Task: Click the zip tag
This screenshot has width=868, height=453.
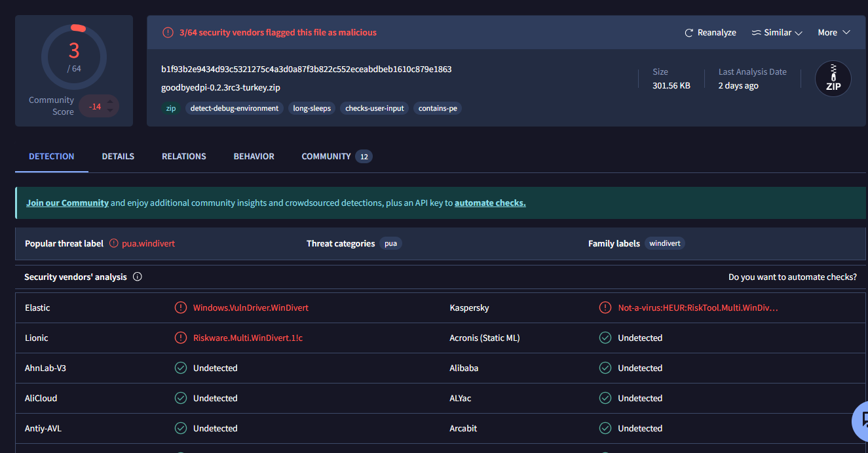Action: [171, 108]
